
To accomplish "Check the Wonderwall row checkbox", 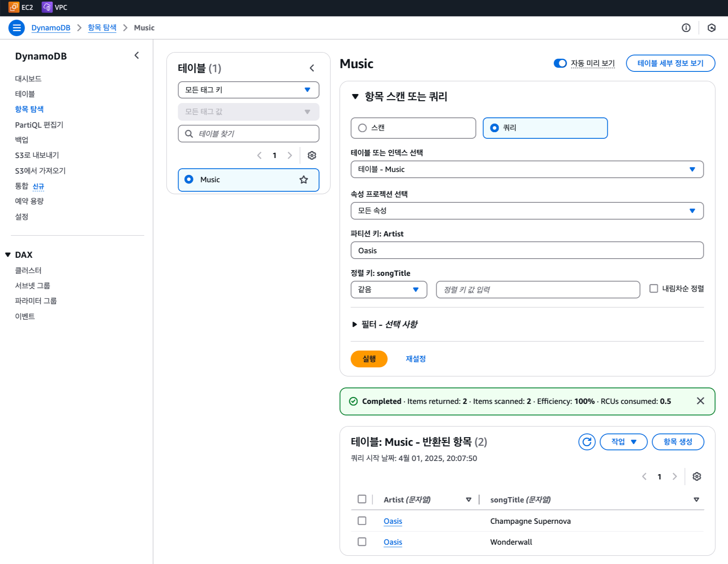I will (362, 542).
